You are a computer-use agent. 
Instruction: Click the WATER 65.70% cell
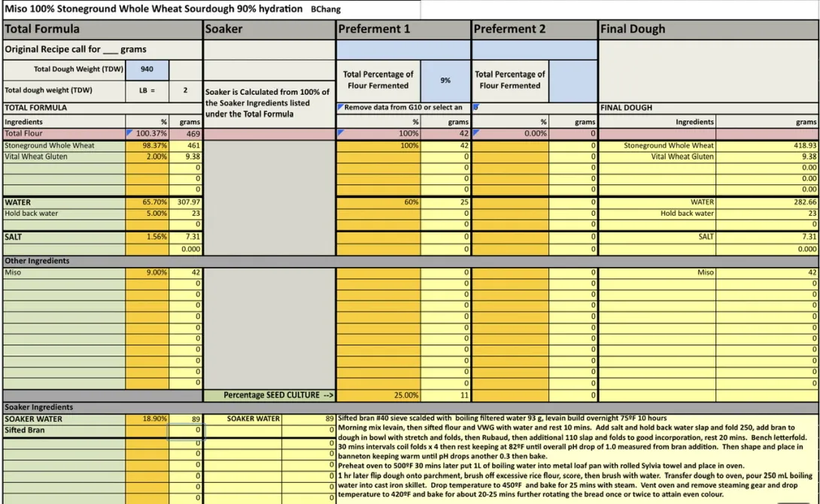pyautogui.click(x=147, y=202)
